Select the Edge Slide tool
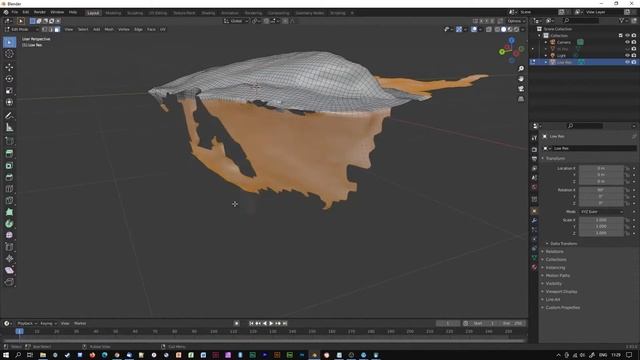Image resolution: width=640 pixels, height=360 pixels. tap(9, 247)
